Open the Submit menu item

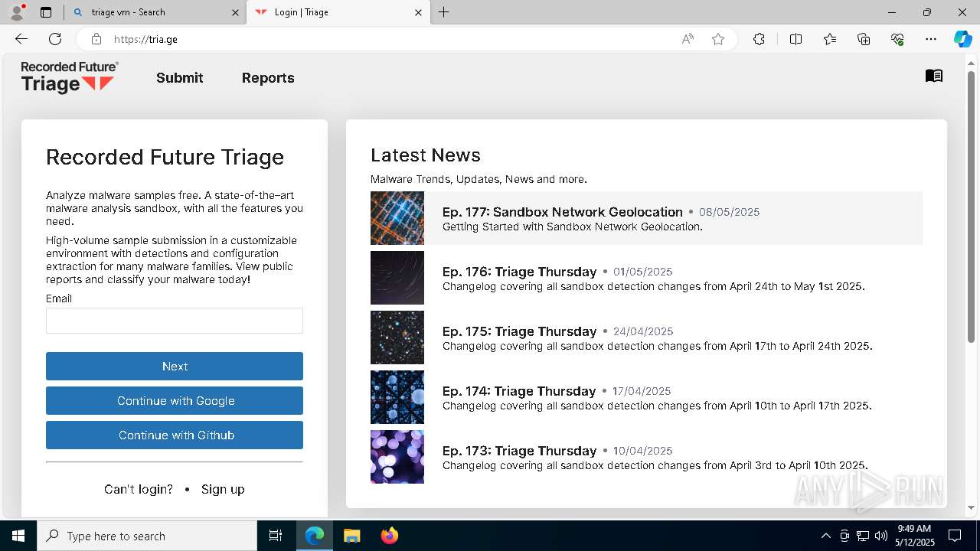(180, 78)
